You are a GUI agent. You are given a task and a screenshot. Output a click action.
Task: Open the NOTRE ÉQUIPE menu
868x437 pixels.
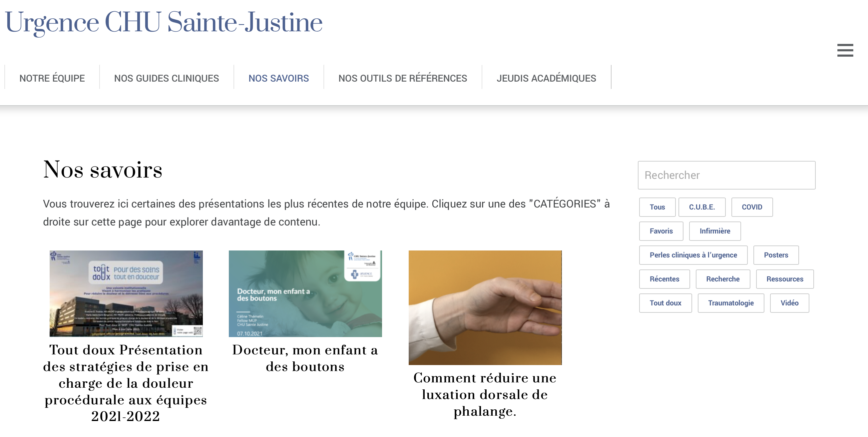(x=52, y=78)
